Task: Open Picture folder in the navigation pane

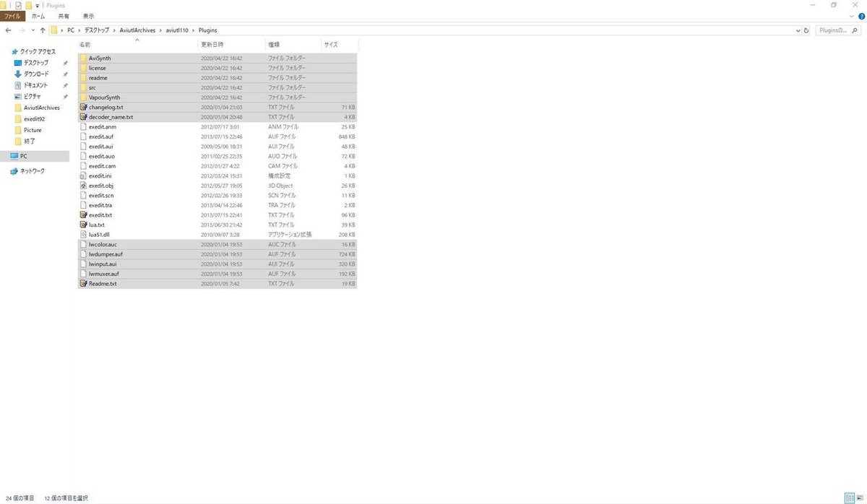Action: click(x=27, y=130)
